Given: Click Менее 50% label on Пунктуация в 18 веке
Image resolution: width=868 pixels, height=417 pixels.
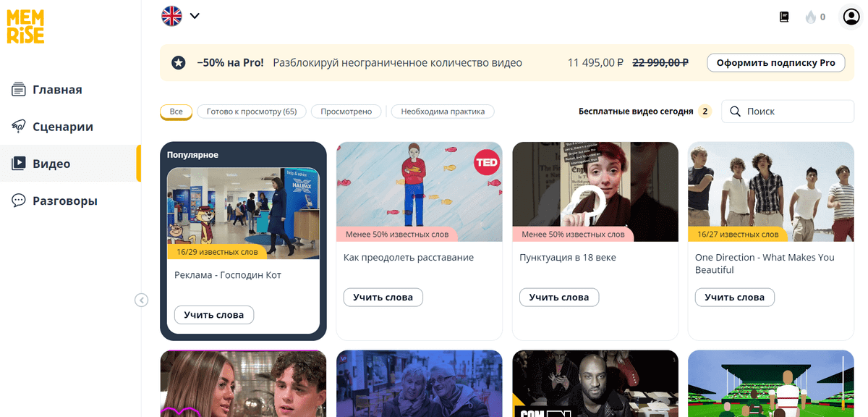Looking at the screenshot, I should tap(573, 235).
